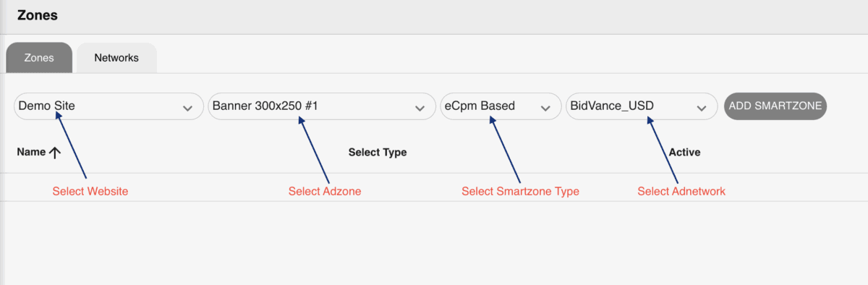The height and width of the screenshot is (285, 868).
Task: Click the chevron in eCpm Based dropdown
Action: (x=545, y=108)
